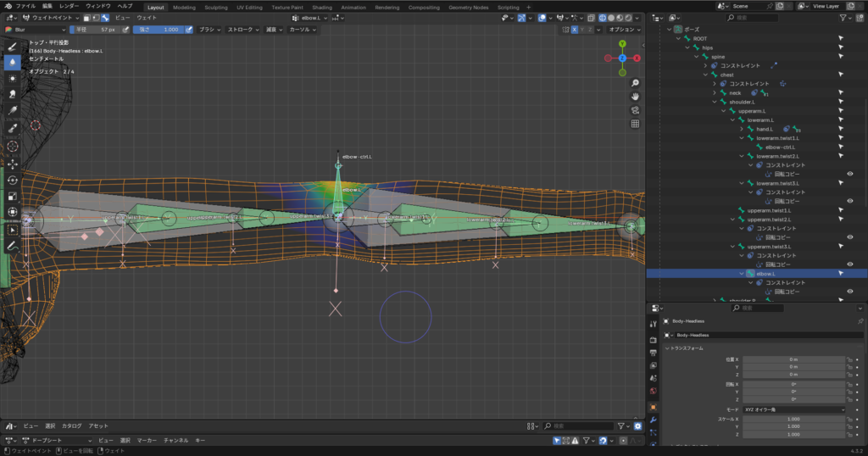Select the Annotate pencil tool
The width and height of the screenshot is (868, 456).
coord(12,246)
